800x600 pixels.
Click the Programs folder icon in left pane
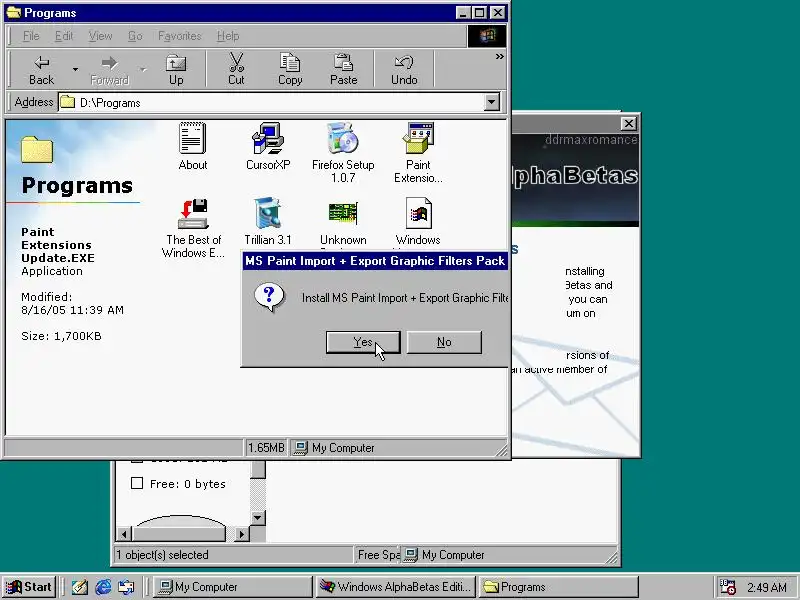[37, 149]
